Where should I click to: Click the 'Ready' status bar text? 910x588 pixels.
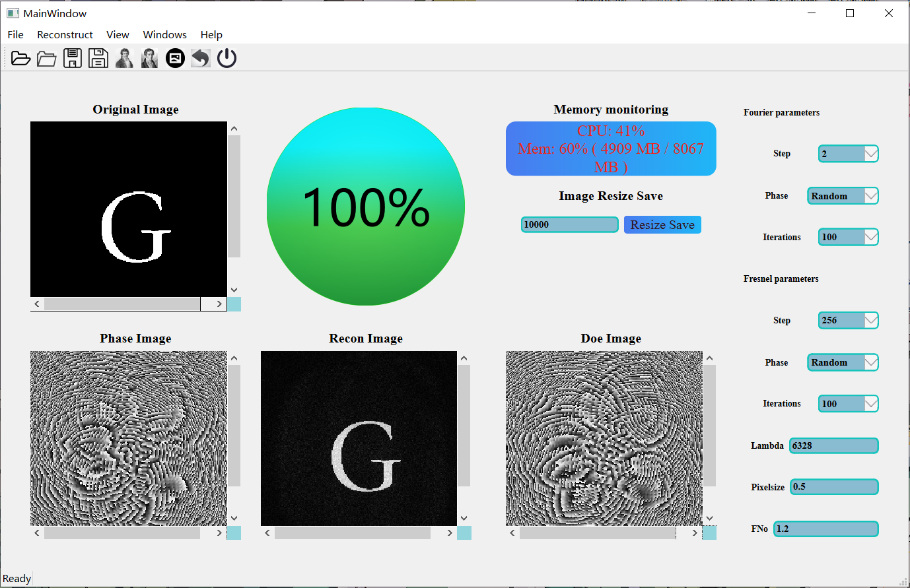tap(17, 579)
